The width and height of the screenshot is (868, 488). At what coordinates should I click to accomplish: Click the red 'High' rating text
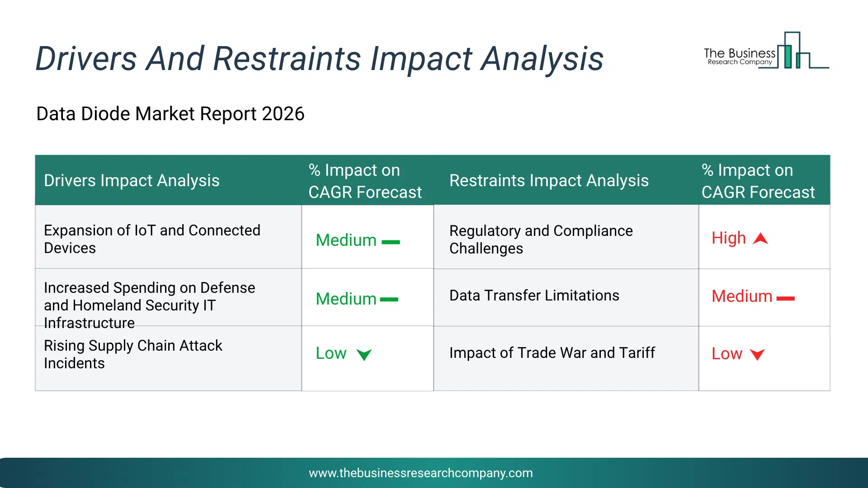coord(728,238)
